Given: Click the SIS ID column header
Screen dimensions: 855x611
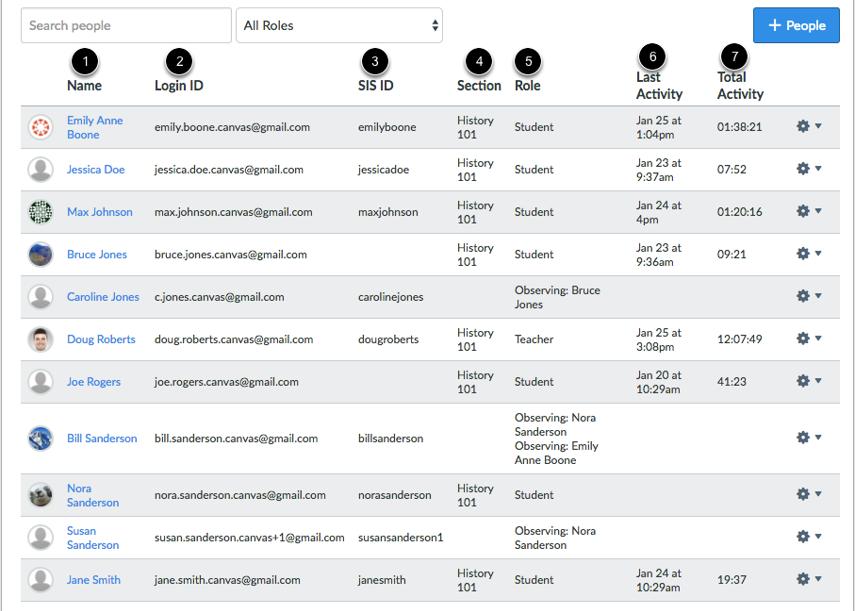Looking at the screenshot, I should [376, 86].
